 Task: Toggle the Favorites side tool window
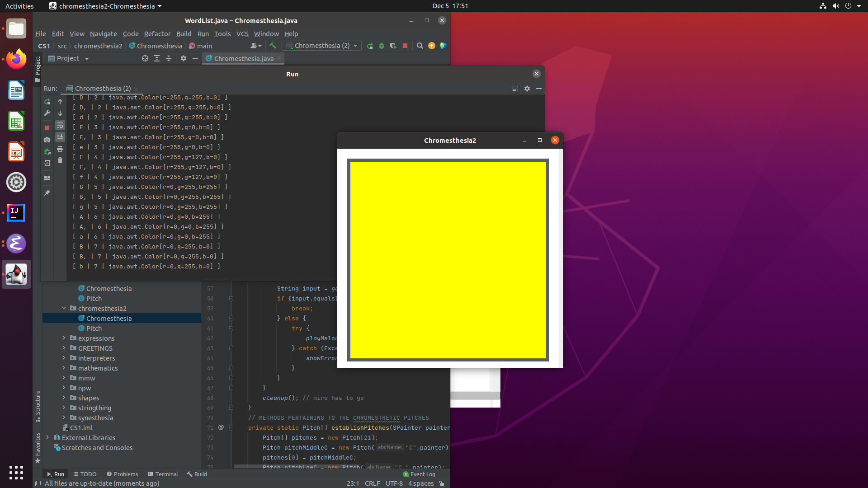[38, 448]
